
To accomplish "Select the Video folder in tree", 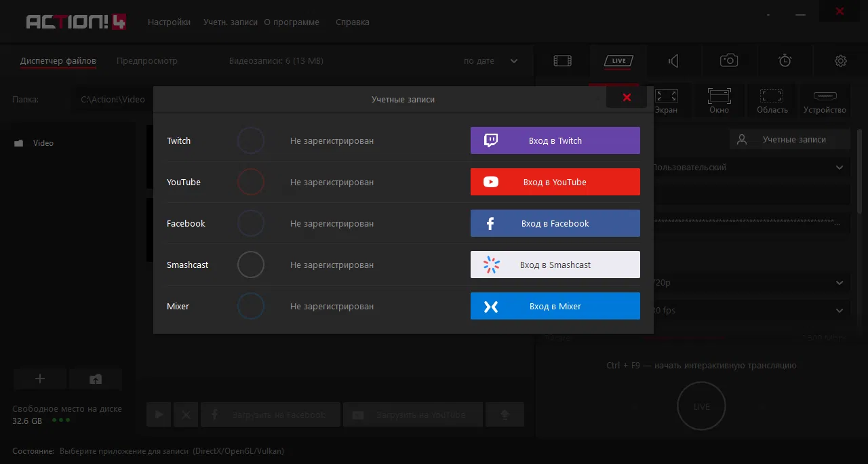I will click(43, 143).
